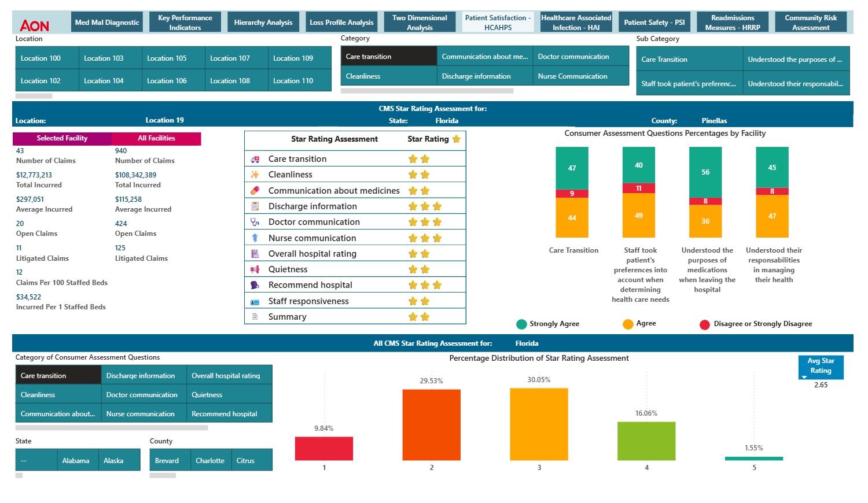Image resolution: width=868 pixels, height=503 pixels.
Task: Switch to the Patient Safety - PSI tab
Action: [654, 22]
